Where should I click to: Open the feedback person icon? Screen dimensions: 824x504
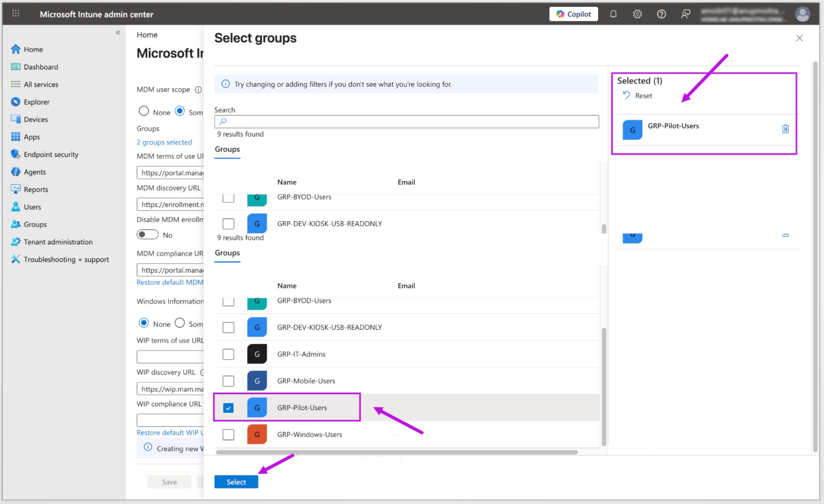685,14
